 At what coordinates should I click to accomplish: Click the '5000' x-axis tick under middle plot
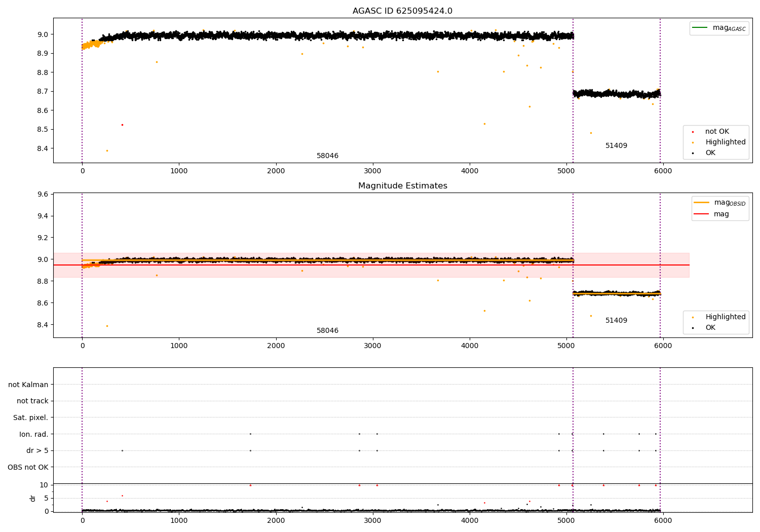click(566, 346)
